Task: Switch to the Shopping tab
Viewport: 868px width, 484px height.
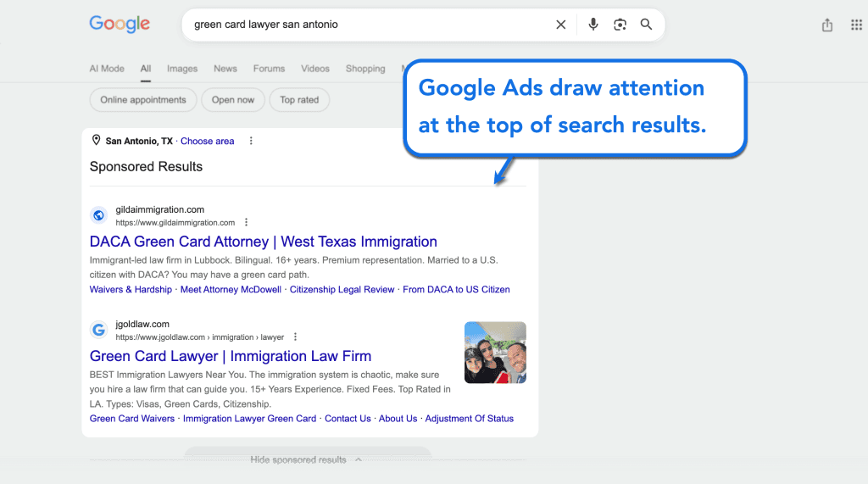Action: (365, 69)
